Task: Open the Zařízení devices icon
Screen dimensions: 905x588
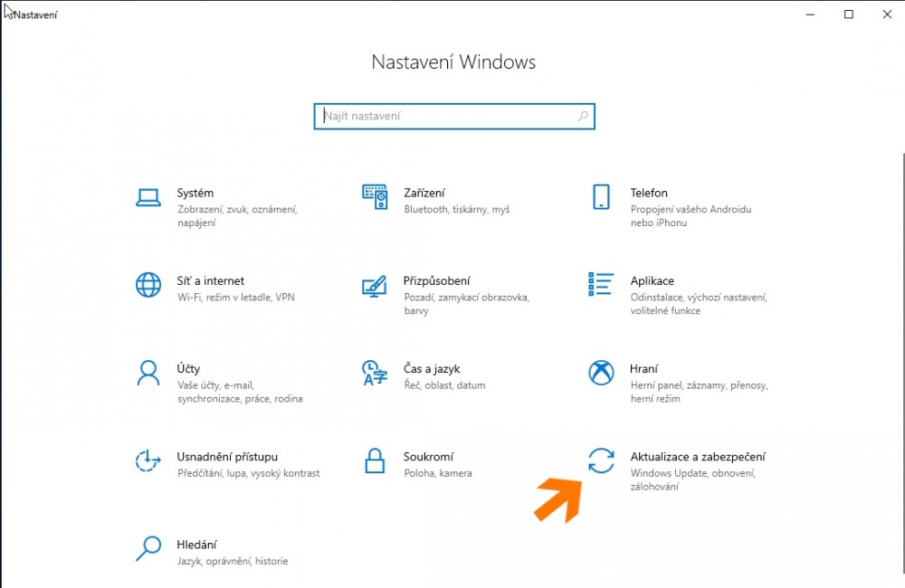Action: click(375, 197)
